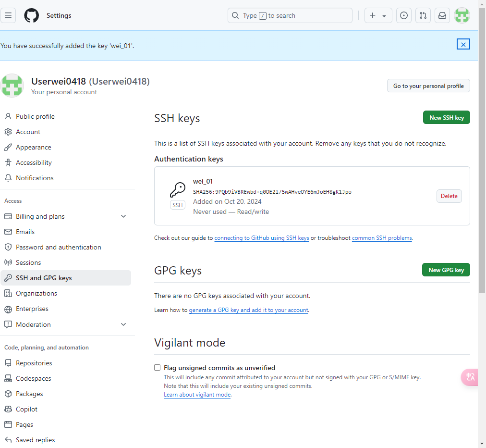Click the Settings header title

[59, 15]
